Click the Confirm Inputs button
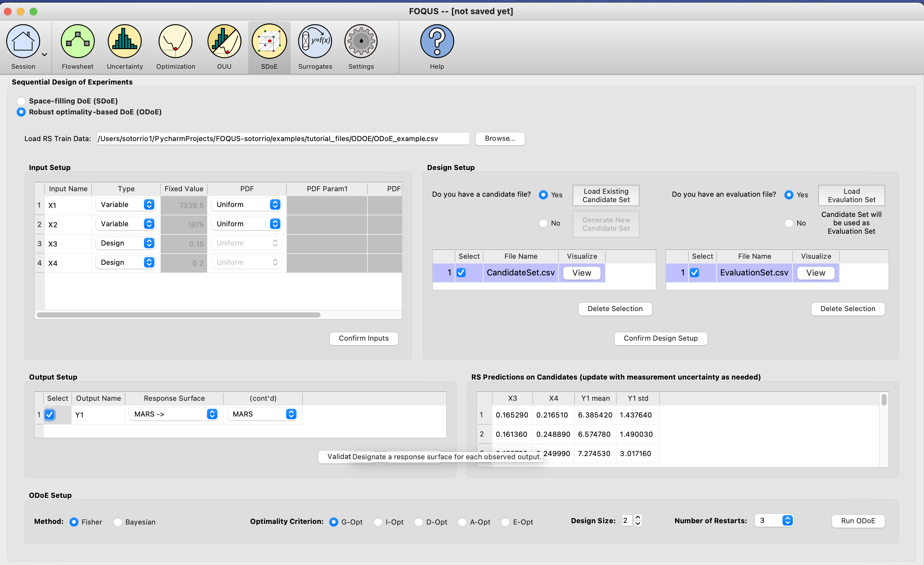Screen dimensions: 924x565 (x=363, y=338)
